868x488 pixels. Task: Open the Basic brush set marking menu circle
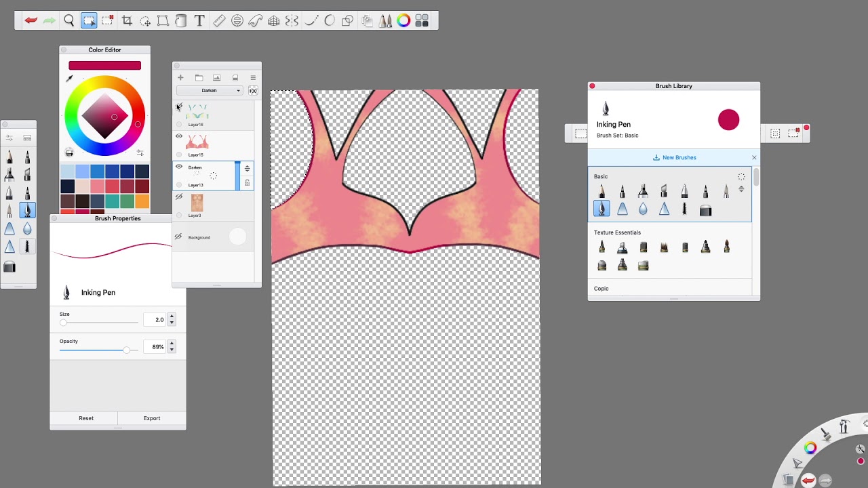click(741, 177)
